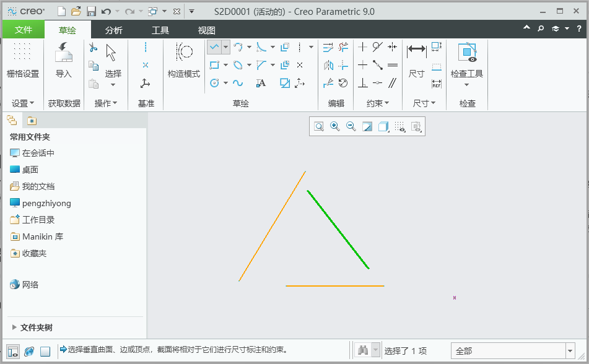Apply the Equal constraint
This screenshot has height=364, width=589.
click(393, 65)
